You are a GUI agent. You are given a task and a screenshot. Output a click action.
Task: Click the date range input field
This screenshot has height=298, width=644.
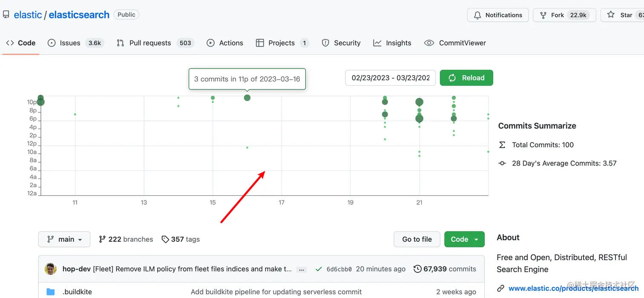(x=391, y=78)
